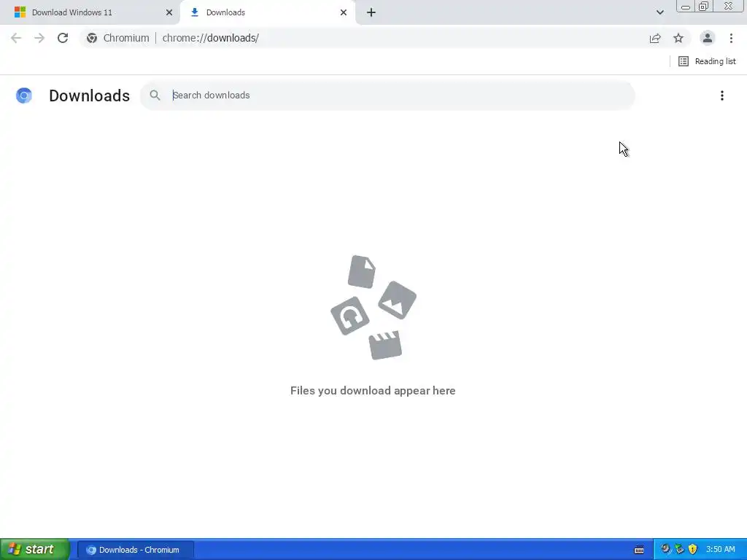The width and height of the screenshot is (747, 560).
Task: Click the forward navigation arrow
Action: pos(39,38)
